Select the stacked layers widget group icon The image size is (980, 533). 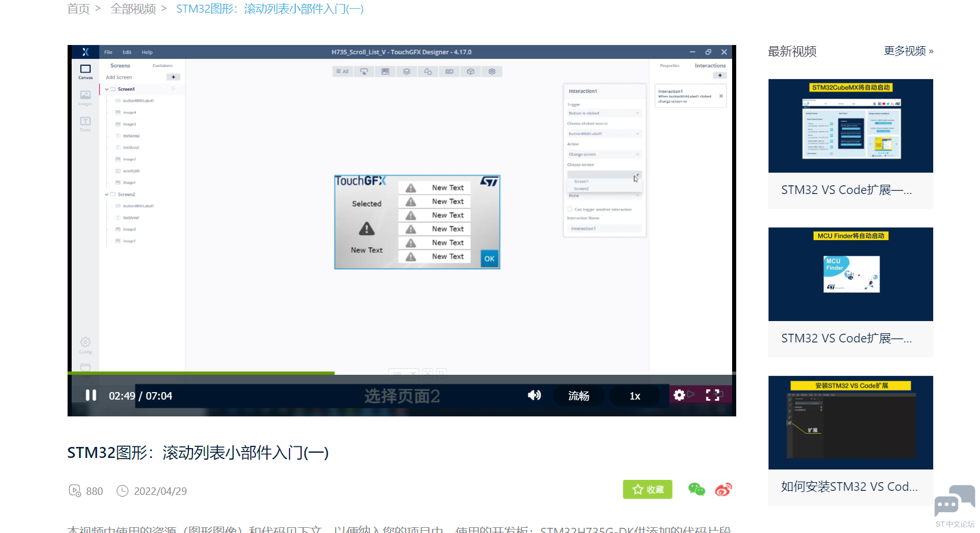492,72
